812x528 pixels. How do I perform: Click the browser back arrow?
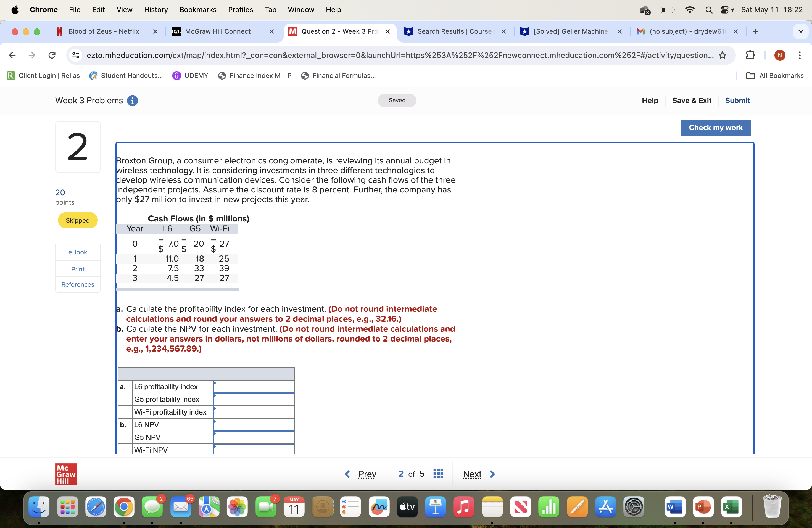pos(12,55)
